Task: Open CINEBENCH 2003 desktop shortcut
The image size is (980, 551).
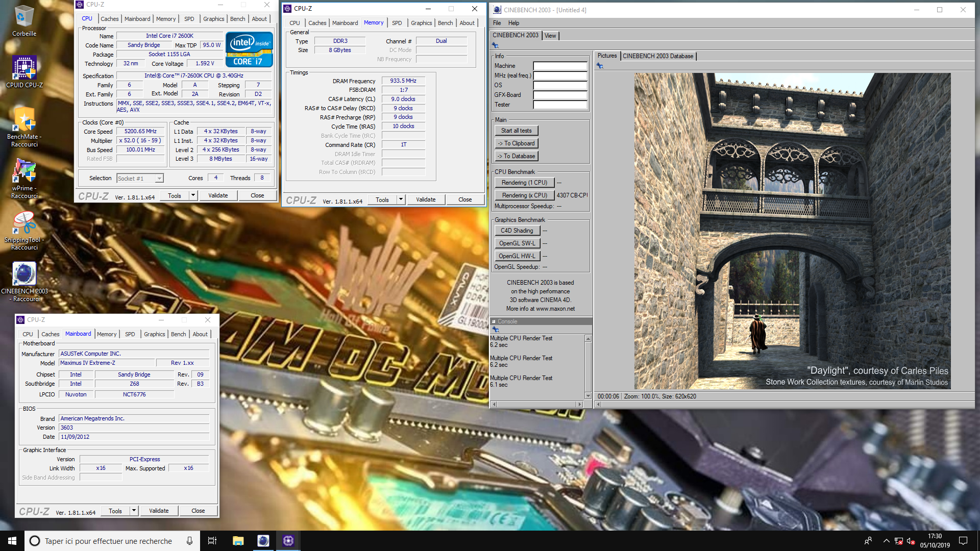Action: tap(24, 282)
